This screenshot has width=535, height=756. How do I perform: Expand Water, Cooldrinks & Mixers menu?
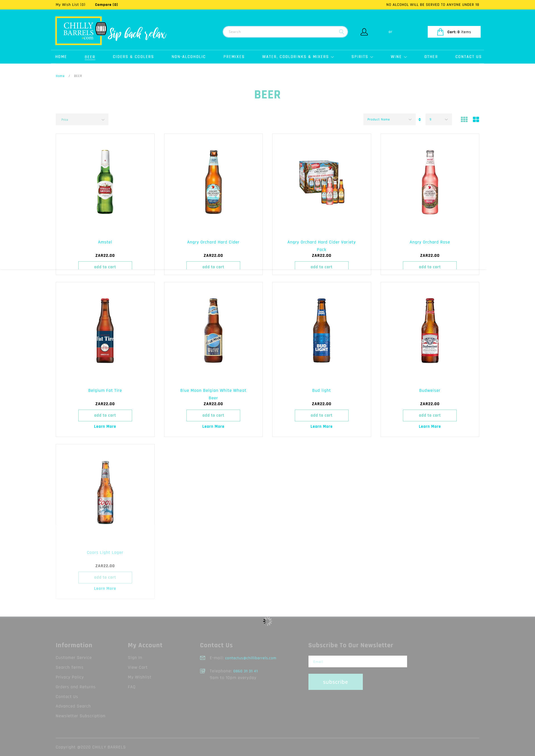(x=298, y=57)
